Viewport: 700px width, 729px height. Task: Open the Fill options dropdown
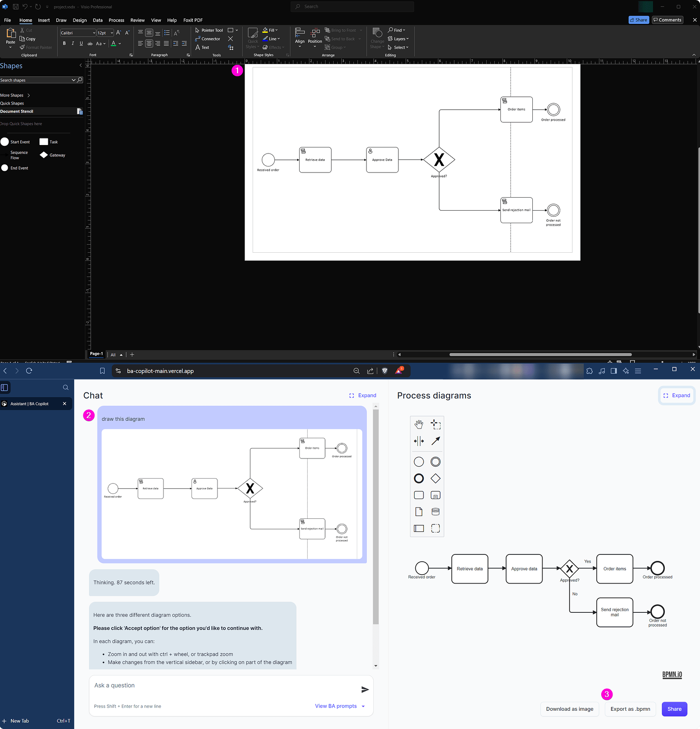point(277,30)
